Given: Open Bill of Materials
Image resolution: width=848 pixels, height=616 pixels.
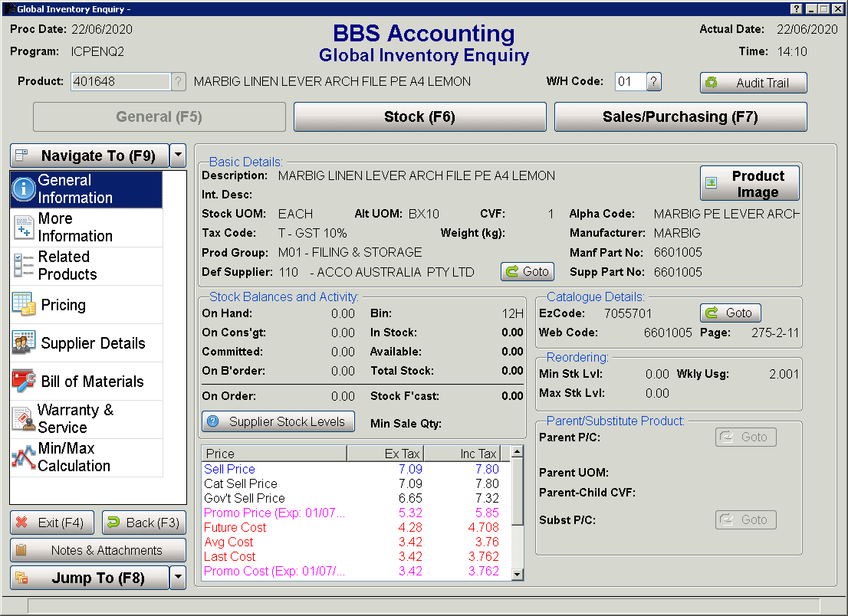Looking at the screenshot, I should pos(86,382).
